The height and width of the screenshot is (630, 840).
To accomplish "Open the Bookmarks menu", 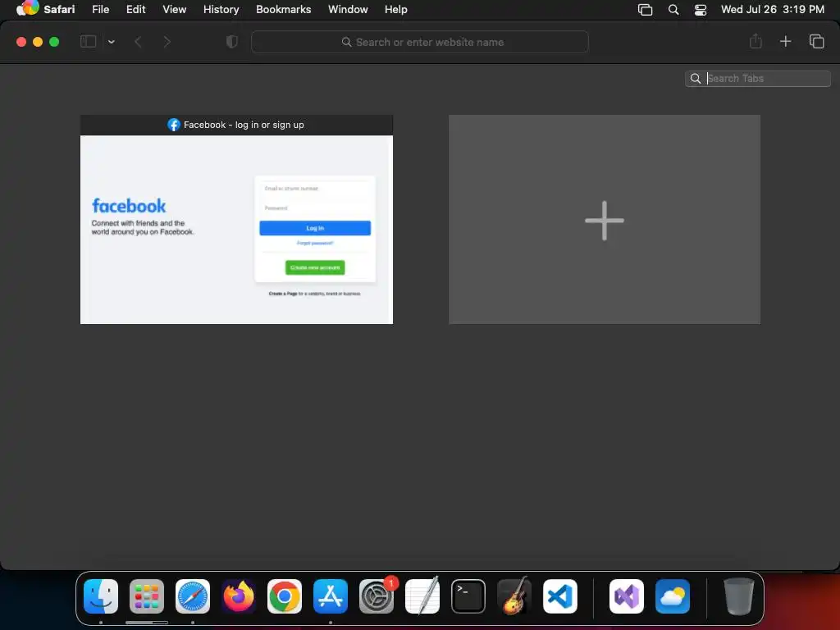I will tap(283, 9).
